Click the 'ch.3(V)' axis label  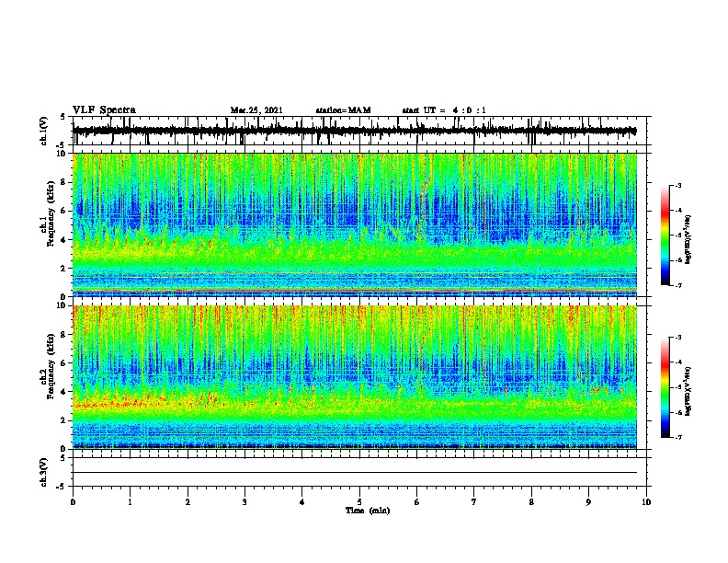(43, 472)
